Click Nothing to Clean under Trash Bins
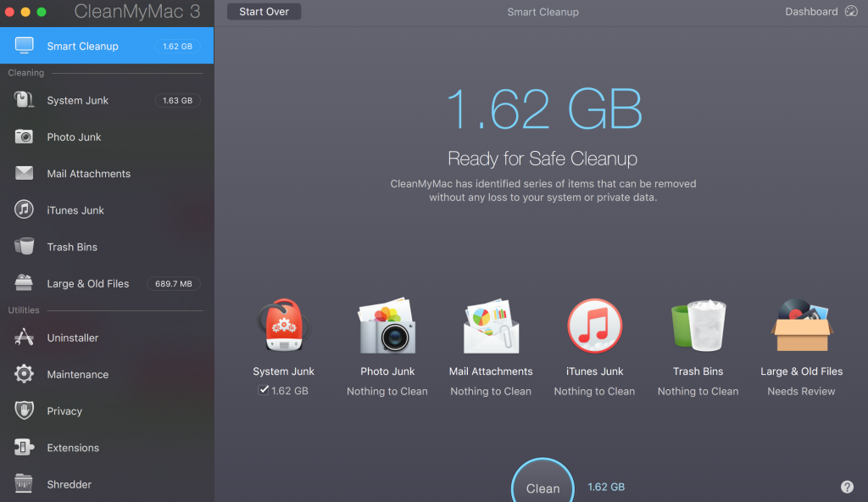868x502 pixels. pyautogui.click(x=698, y=391)
